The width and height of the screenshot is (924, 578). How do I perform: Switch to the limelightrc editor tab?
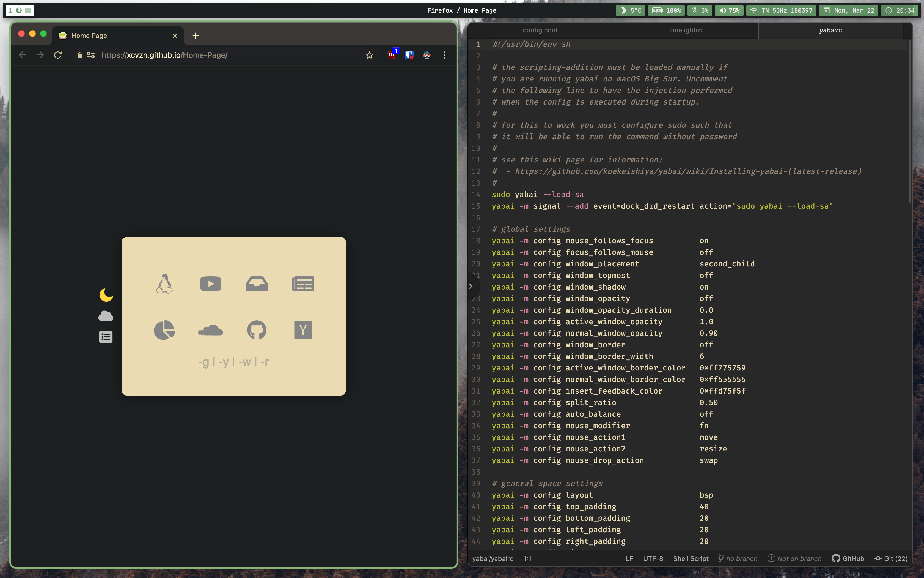click(685, 30)
